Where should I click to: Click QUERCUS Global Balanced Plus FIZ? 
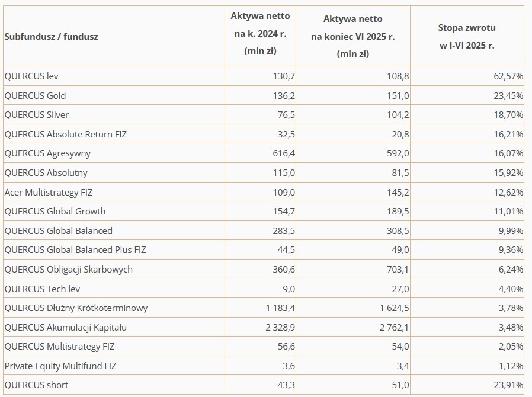pos(75,249)
